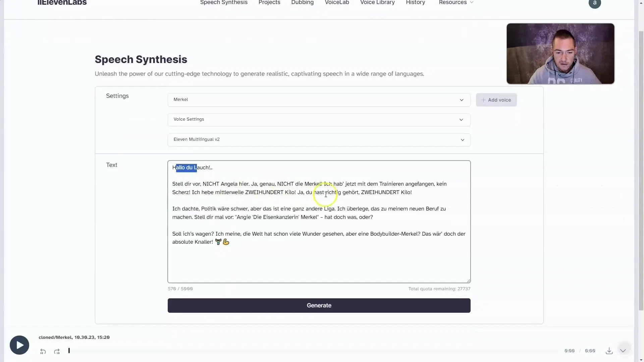644x362 pixels.
Task: Expand the Eleven Multilingual v2 dropdown
Action: point(463,139)
